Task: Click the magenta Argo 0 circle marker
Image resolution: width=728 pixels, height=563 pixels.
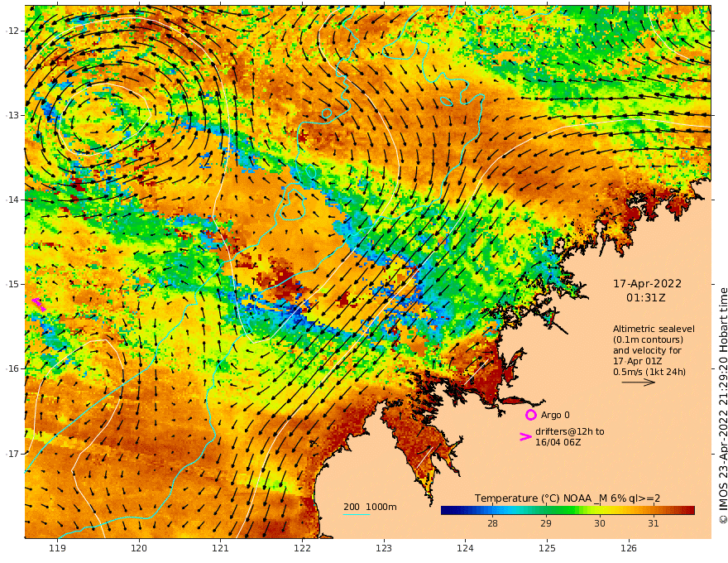Action: click(x=531, y=415)
